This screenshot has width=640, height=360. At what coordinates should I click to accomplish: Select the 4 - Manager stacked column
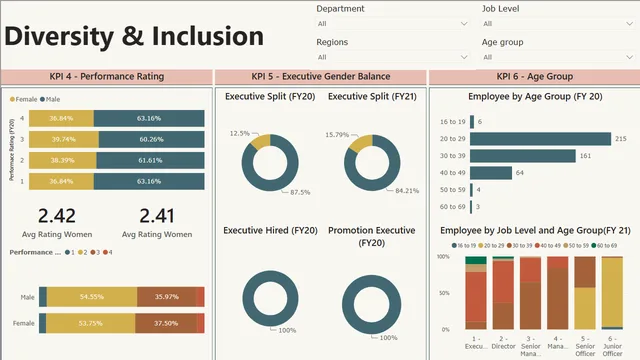[x=558, y=293]
